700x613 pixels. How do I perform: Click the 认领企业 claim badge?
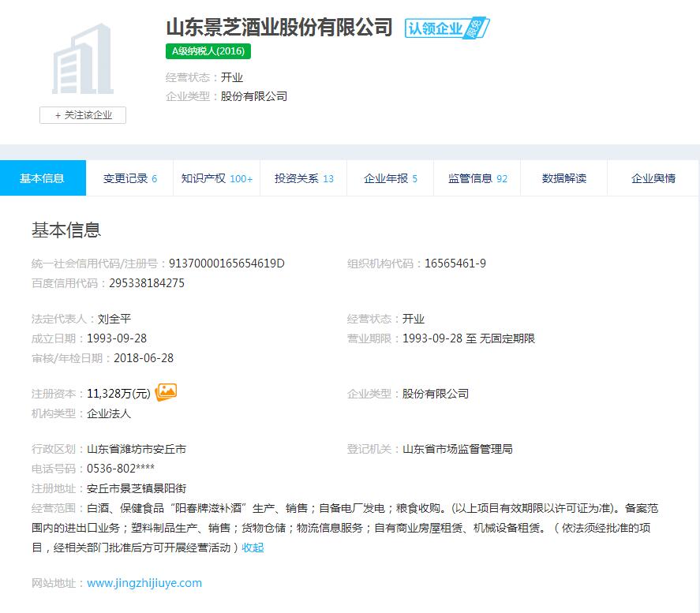coord(447,28)
